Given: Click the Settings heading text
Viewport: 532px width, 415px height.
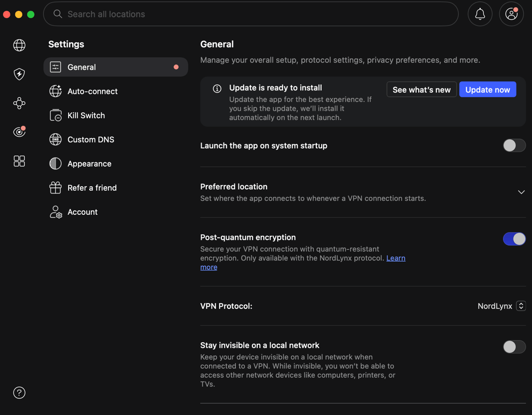Looking at the screenshot, I should click(x=66, y=44).
